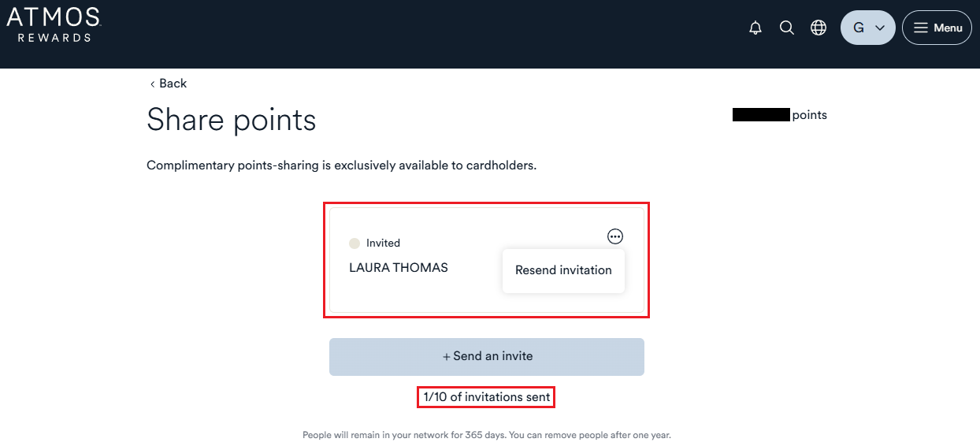Open the main Menu label
The height and width of the screenshot is (446, 980).
pyautogui.click(x=948, y=28)
